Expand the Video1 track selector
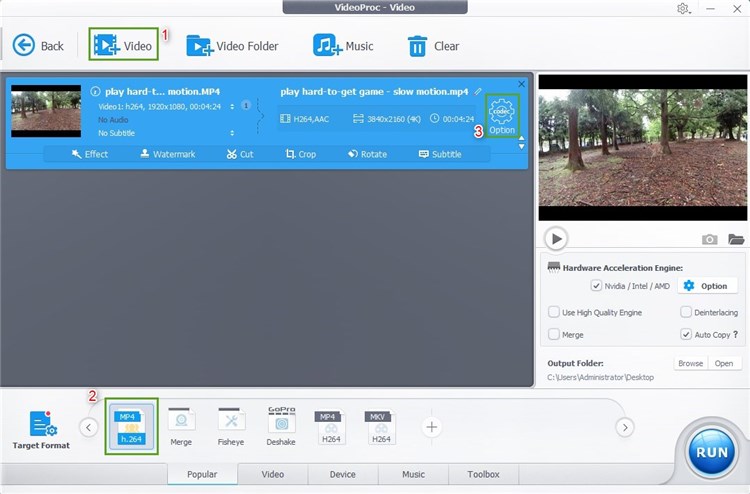The image size is (750, 494). point(232,107)
